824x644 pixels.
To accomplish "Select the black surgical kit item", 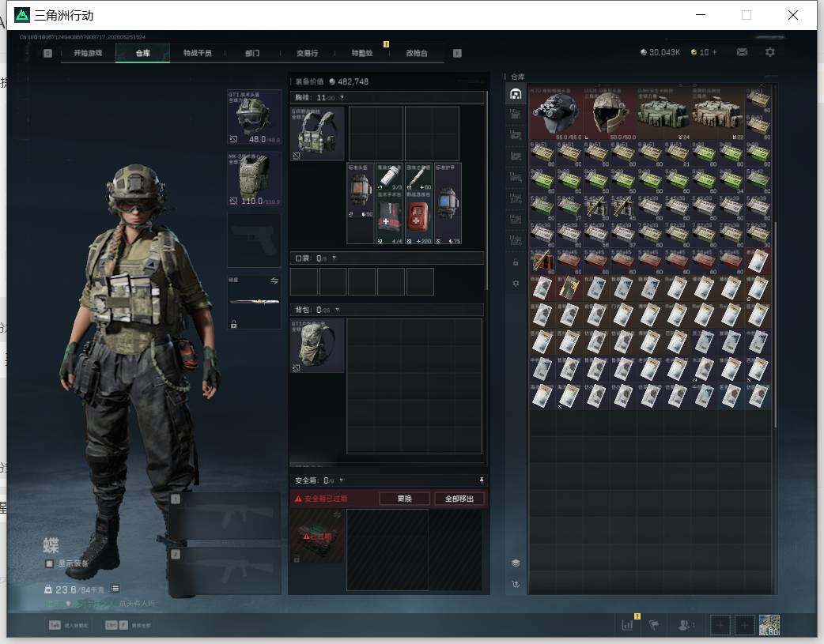I will (x=389, y=217).
